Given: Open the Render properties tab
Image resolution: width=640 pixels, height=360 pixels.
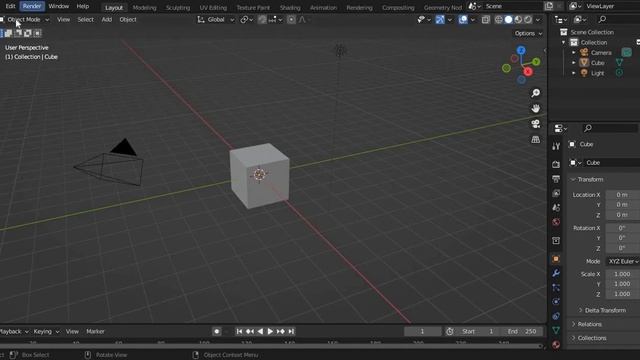Looking at the screenshot, I should (556, 164).
